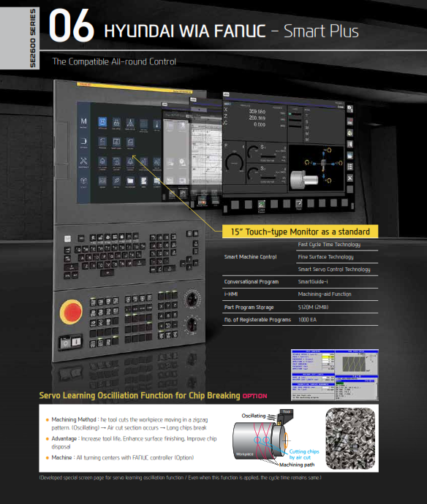427x504 pixels.
Task: Hit the red emergency stop button
Action: point(71,311)
